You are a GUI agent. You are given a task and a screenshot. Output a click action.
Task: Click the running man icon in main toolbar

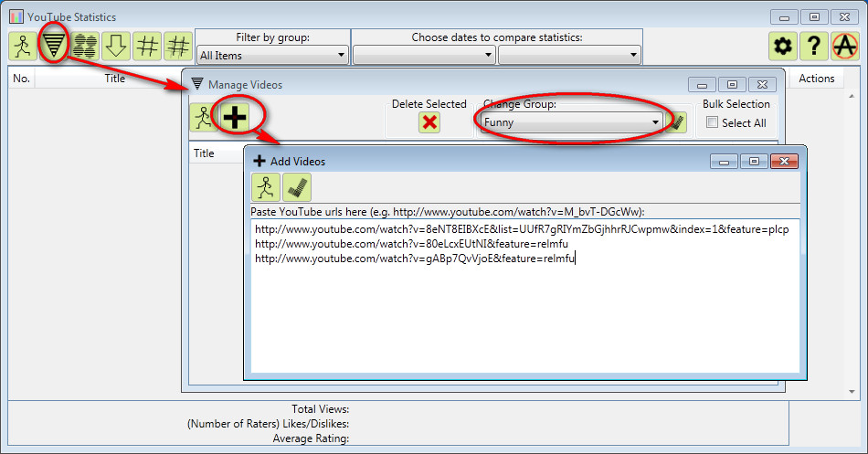23,46
